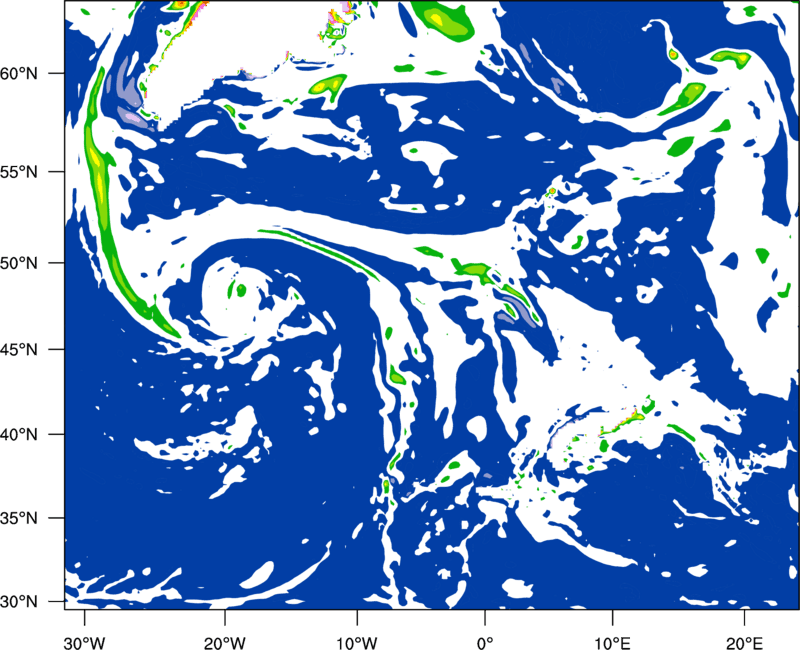This screenshot has height=650, width=800.
Task: Click the 55°N latitude label
Action: pyautogui.click(x=19, y=171)
